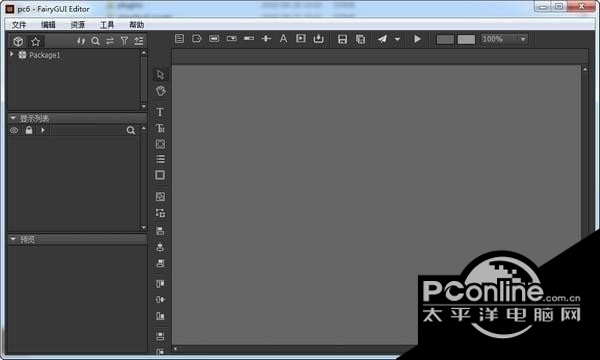The image size is (600, 360).
Task: Click the display list search input field
Action: 88,130
